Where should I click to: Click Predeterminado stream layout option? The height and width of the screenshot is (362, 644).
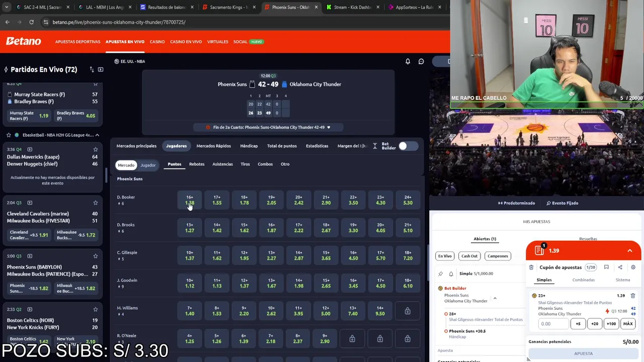(516, 203)
